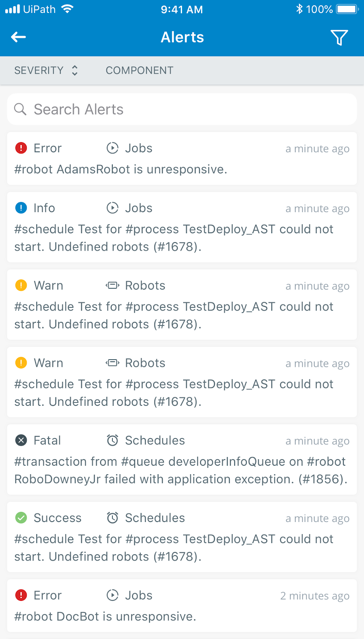Screen dimensions: 364x639
Task: Click the Jobs play icon in Info alert
Action: click(x=112, y=208)
